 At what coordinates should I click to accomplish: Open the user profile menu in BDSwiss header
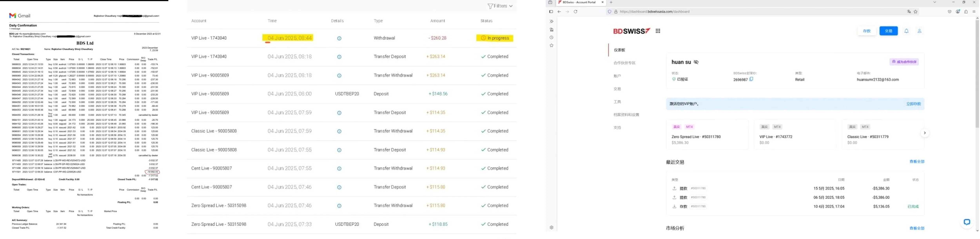(x=919, y=31)
